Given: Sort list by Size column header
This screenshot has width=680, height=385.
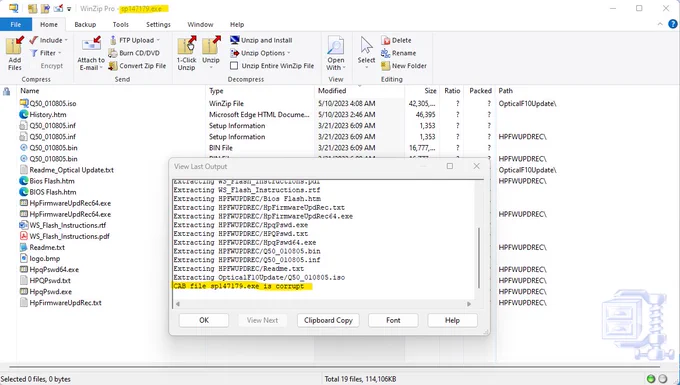Looking at the screenshot, I should coord(422,91).
